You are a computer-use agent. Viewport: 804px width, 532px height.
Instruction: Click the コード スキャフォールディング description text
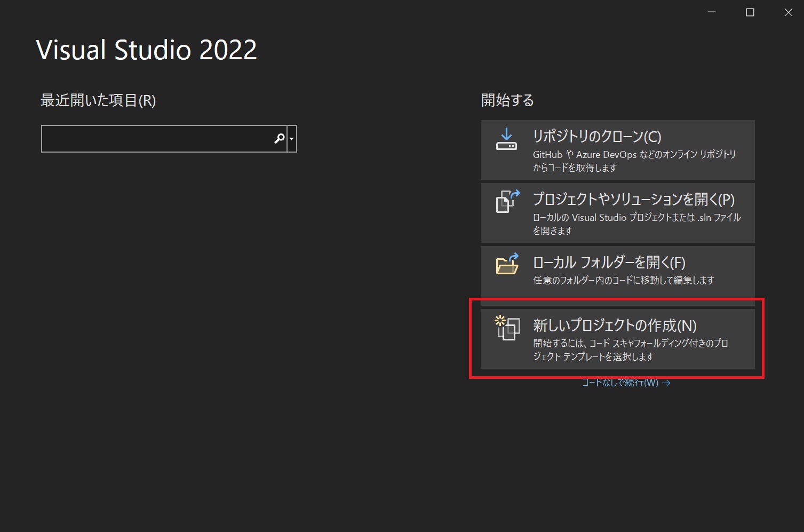[x=631, y=350]
